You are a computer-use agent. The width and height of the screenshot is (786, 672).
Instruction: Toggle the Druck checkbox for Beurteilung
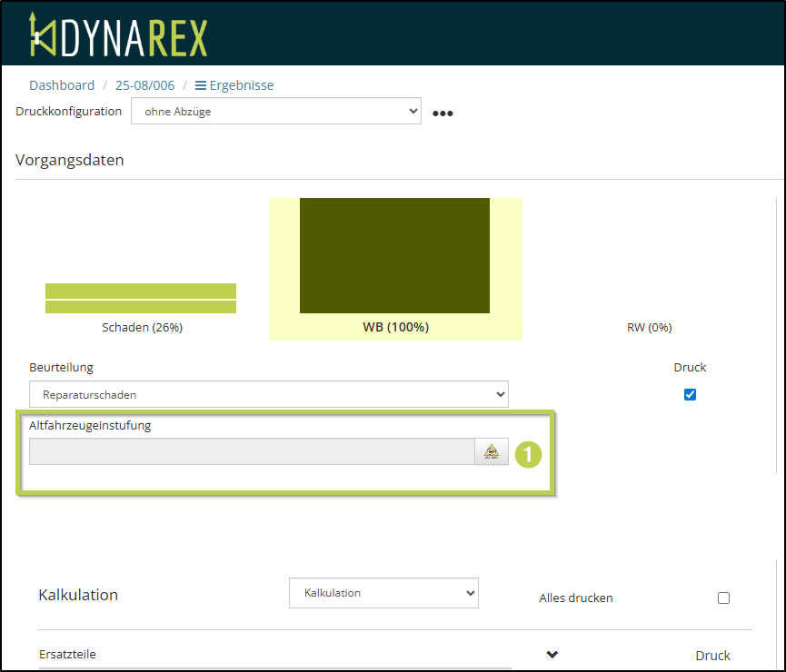690,394
